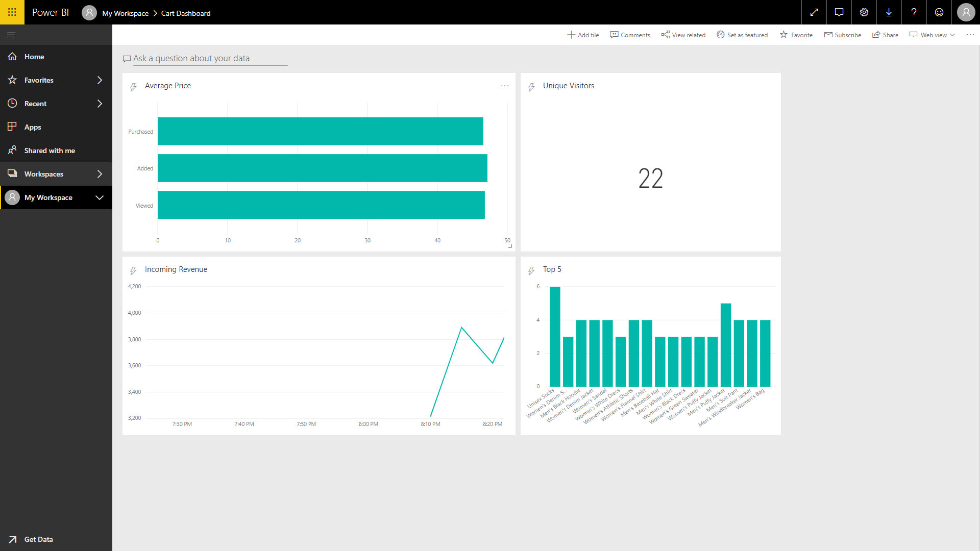The height and width of the screenshot is (551, 980).
Task: Click the Get Data arrow icon
Action: coord(13,539)
